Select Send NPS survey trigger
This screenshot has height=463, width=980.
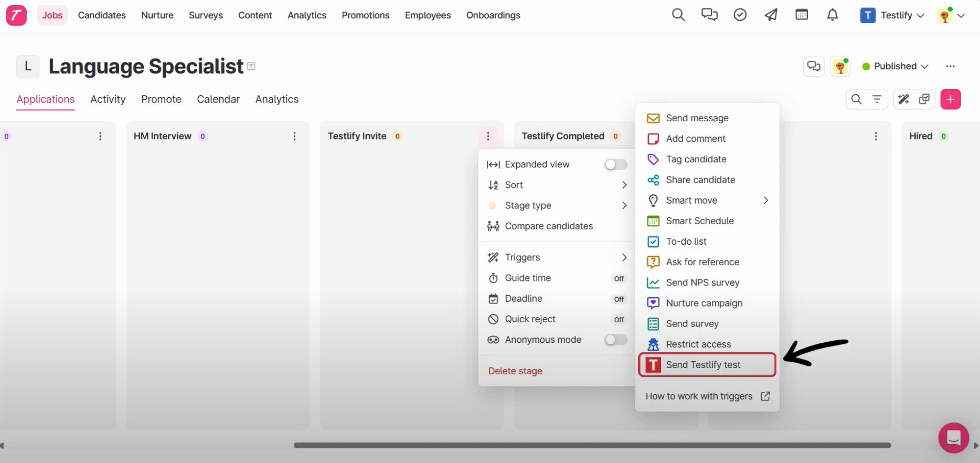(708, 282)
